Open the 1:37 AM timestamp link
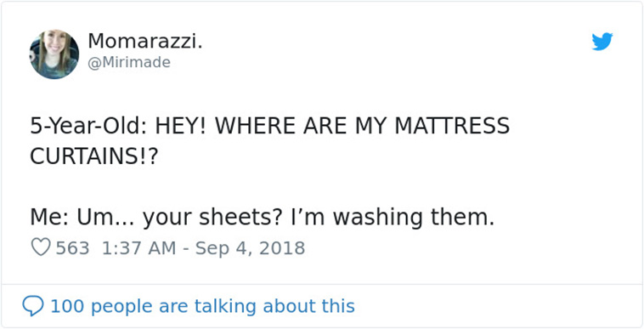 (138, 248)
